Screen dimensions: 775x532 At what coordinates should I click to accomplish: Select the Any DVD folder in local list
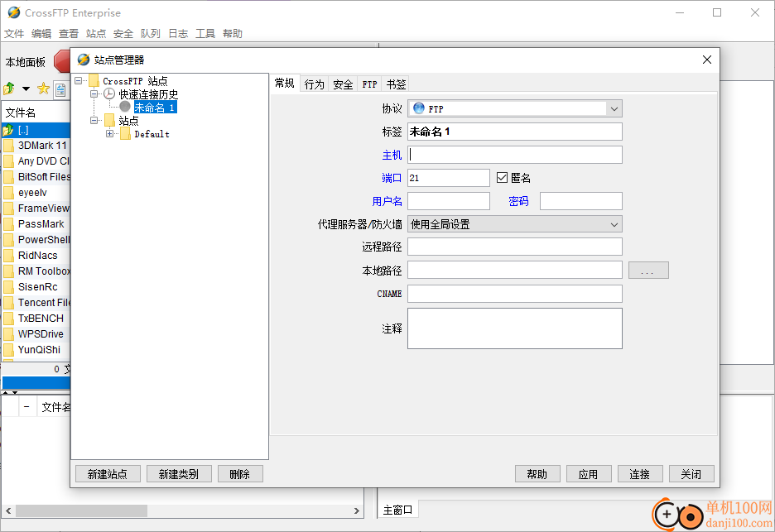[36, 161]
